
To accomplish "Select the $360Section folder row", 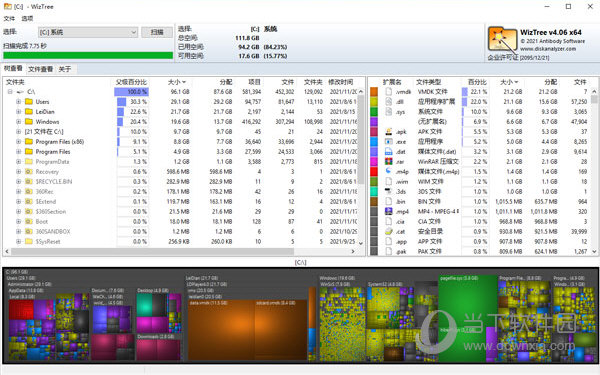I will pos(181,211).
